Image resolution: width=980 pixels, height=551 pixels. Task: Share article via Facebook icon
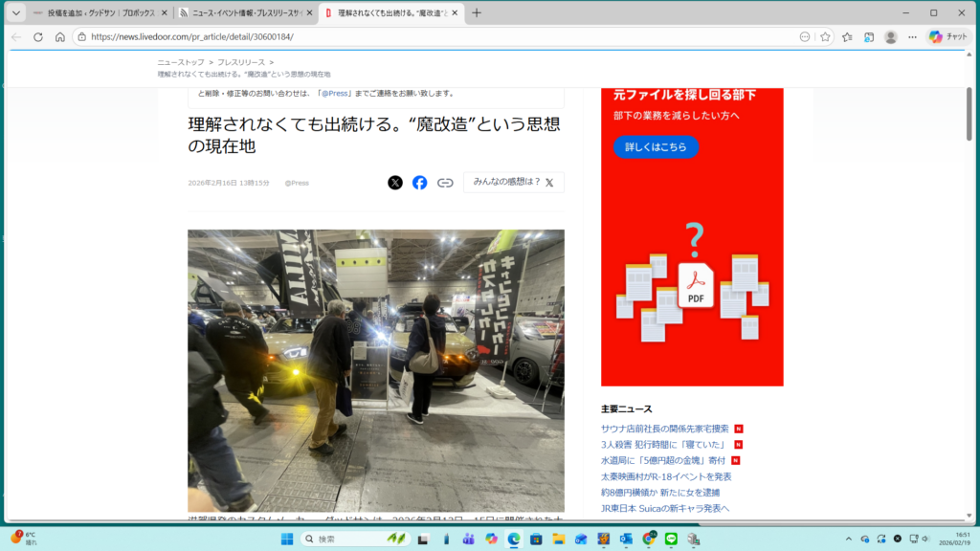point(419,183)
